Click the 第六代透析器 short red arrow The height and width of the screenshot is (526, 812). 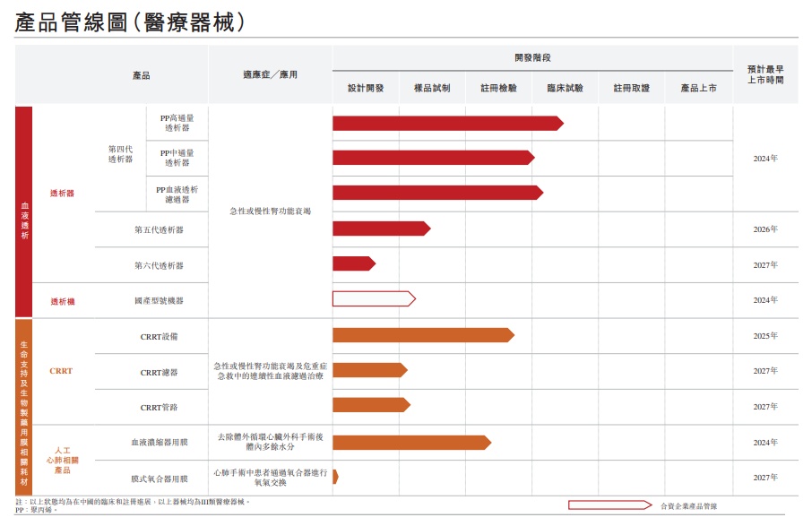point(354,263)
